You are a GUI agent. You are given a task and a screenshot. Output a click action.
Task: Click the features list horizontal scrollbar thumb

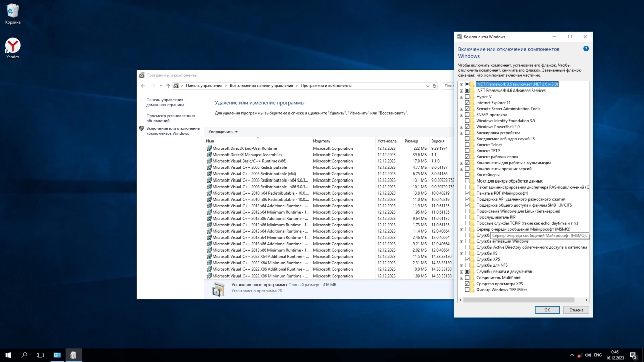pyautogui.click(x=518, y=300)
